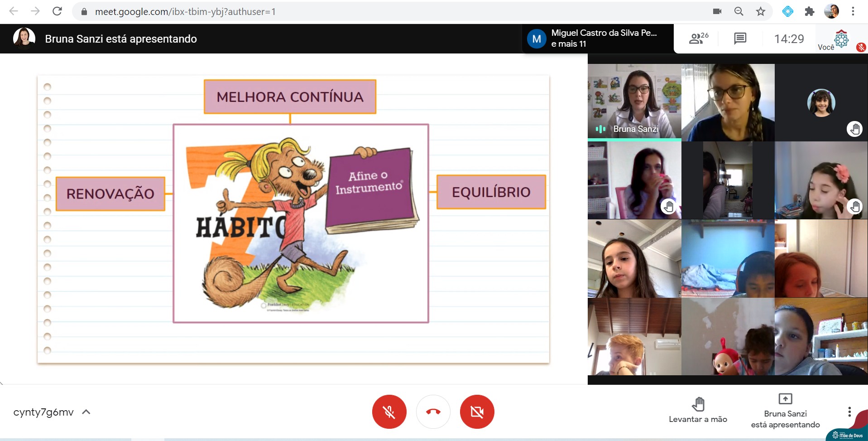Click the browser reload button

pyautogui.click(x=57, y=11)
